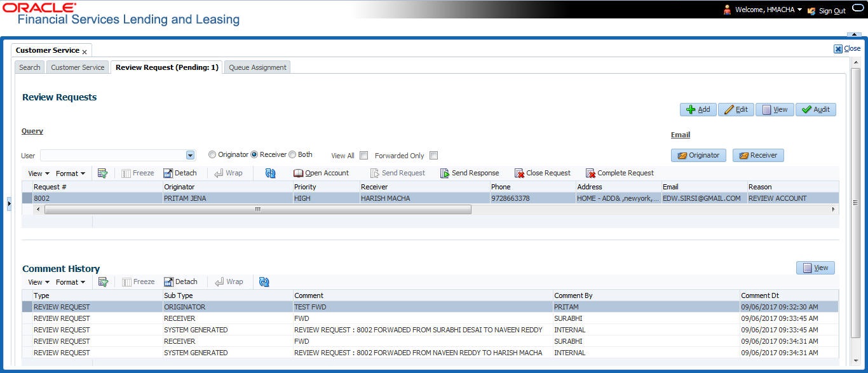
Task: Click the Add button
Action: click(x=698, y=109)
